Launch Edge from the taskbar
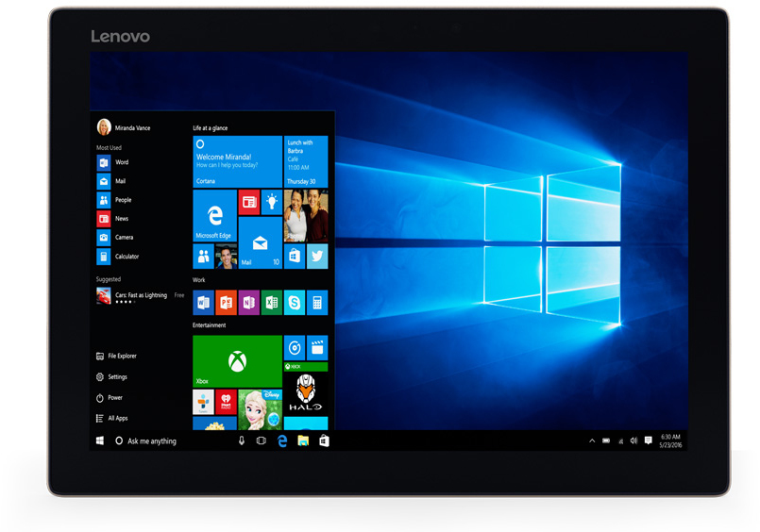The height and width of the screenshot is (532, 760). 282,441
